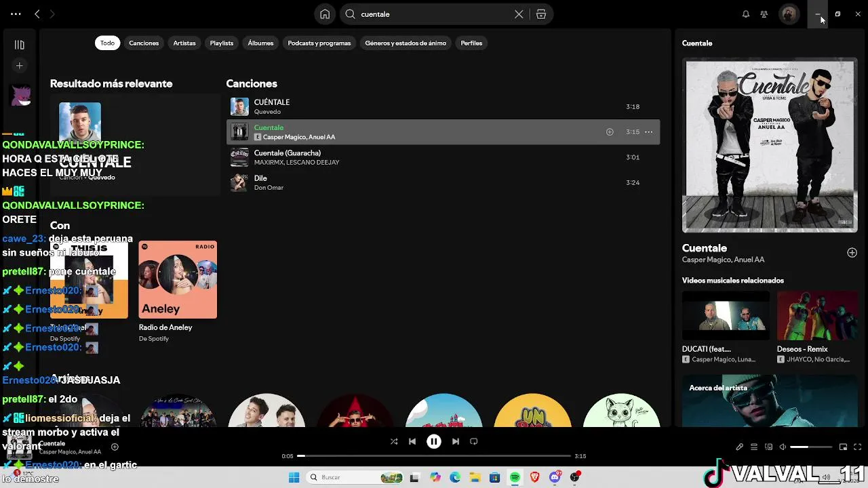Screen dimensions: 868x488
Task: Play CUÉNTALE by Quevedo song row
Action: coord(443,106)
